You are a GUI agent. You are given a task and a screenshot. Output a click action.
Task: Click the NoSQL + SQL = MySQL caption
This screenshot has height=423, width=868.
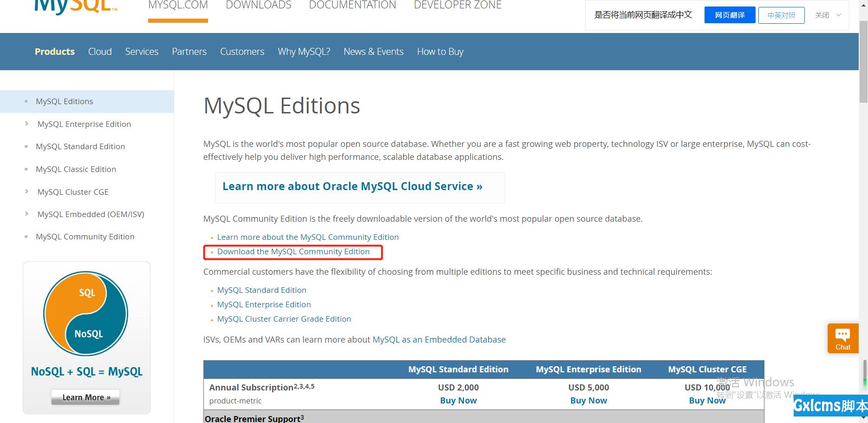[x=87, y=372]
